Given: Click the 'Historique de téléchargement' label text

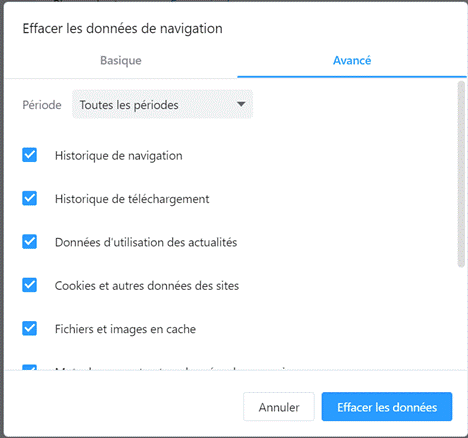Looking at the screenshot, I should pyautogui.click(x=132, y=199).
